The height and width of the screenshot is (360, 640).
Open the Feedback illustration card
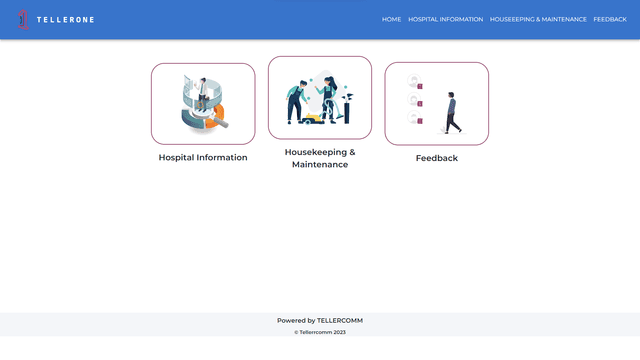tap(437, 104)
